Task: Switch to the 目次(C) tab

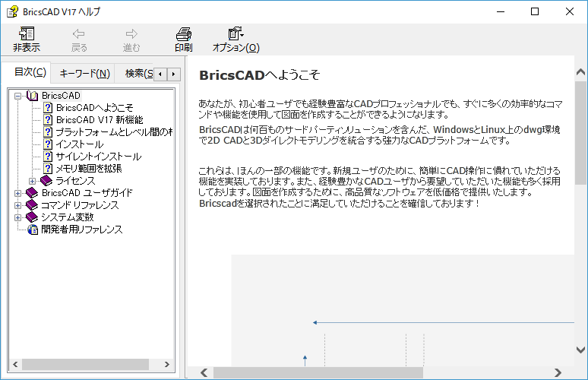Action: (x=30, y=73)
